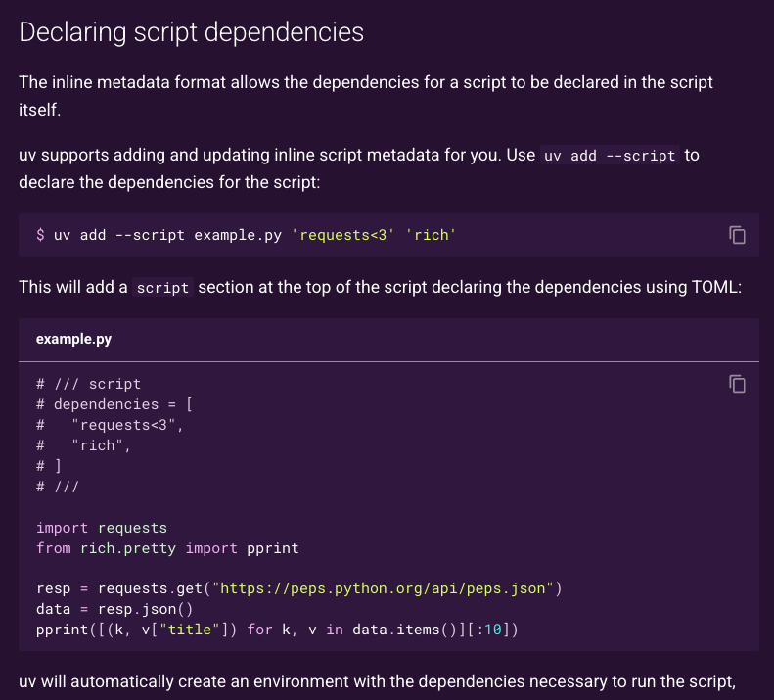Click the 'requests<3' argument in command

click(343, 235)
